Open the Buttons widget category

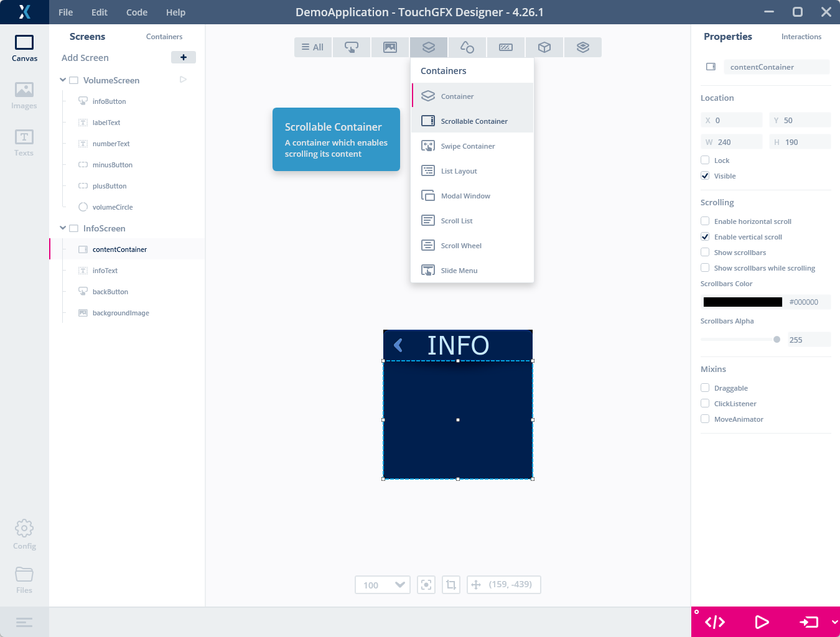point(352,47)
